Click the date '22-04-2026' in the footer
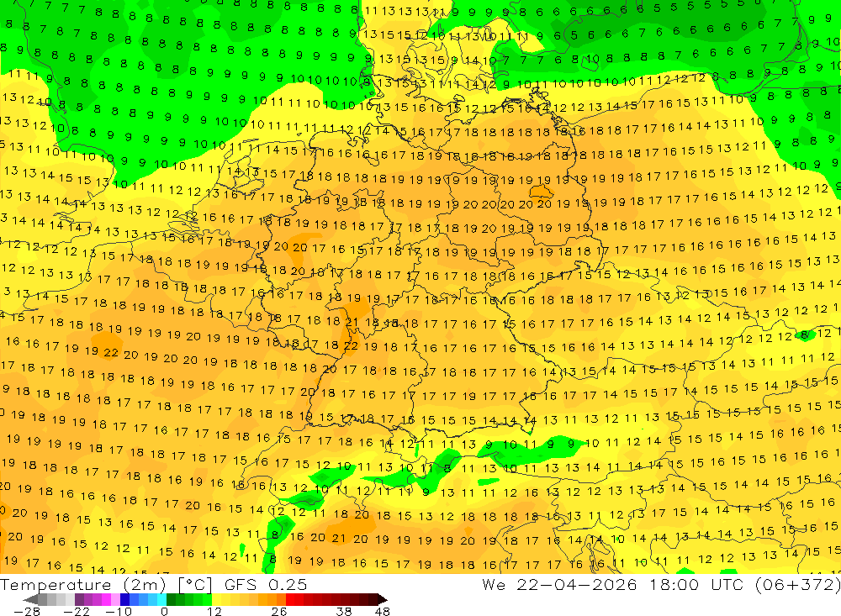This screenshot has width=841, height=616. point(577,584)
